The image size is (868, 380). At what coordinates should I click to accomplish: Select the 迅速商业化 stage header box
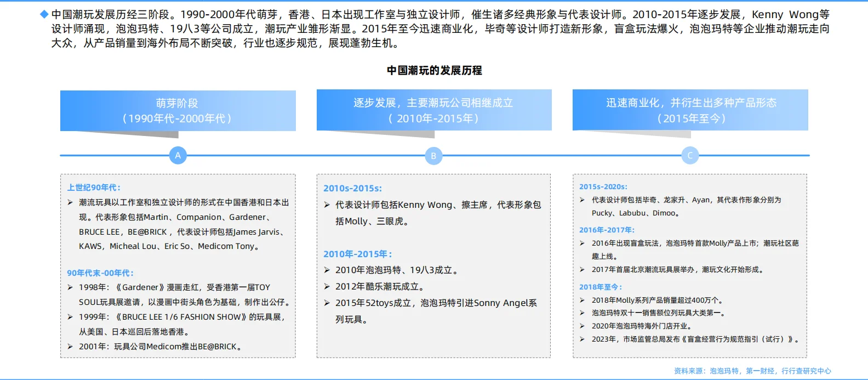tap(690, 110)
